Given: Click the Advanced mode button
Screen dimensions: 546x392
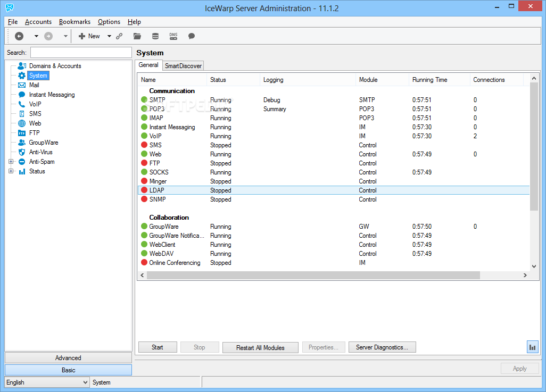Looking at the screenshot, I should (x=68, y=358).
